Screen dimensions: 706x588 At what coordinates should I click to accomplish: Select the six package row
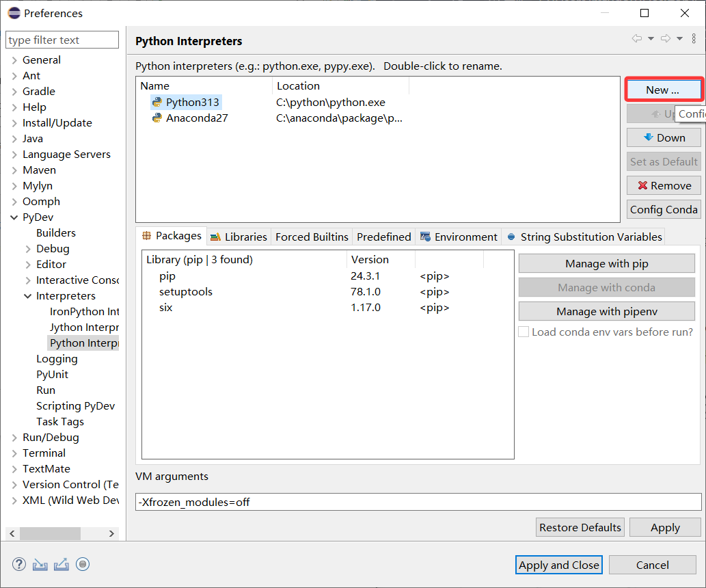(328, 308)
